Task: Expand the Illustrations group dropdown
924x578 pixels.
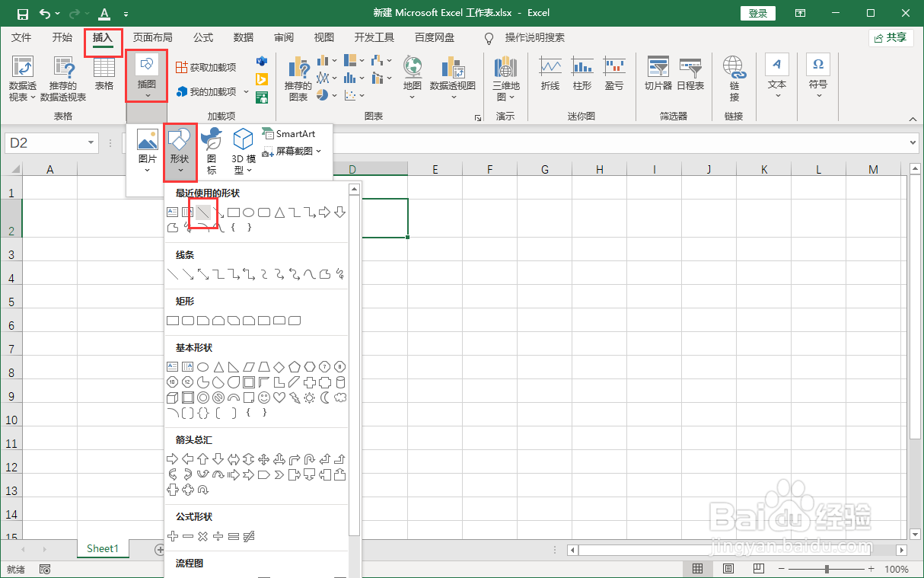Action: 147,76
